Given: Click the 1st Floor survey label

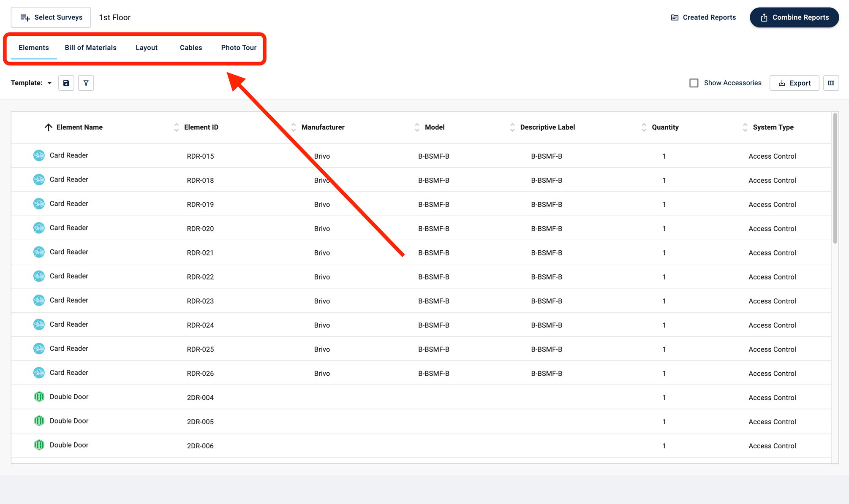Looking at the screenshot, I should tap(115, 17).
